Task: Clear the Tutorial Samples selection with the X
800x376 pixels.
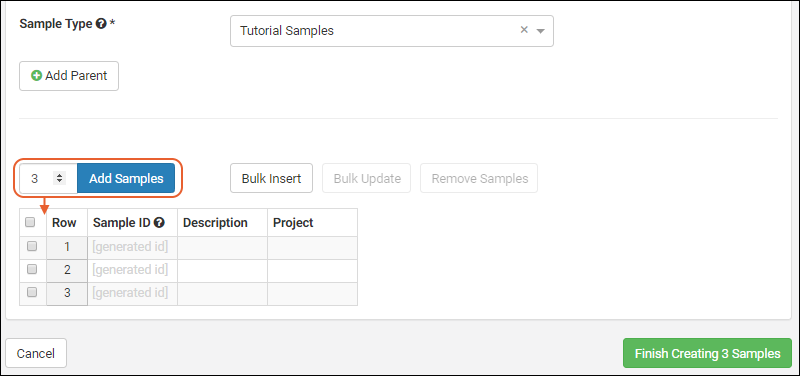Action: [x=524, y=30]
